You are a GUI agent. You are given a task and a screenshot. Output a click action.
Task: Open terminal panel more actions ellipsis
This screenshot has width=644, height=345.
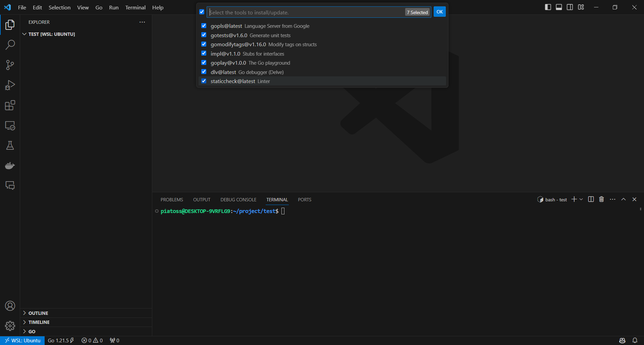(x=613, y=199)
